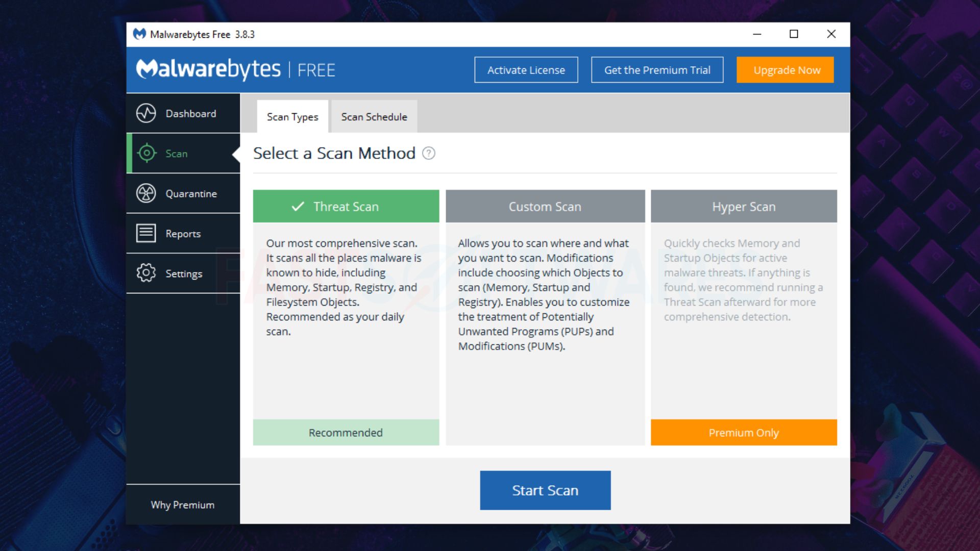
Task: Switch to the Scan Schedule tab
Action: 374,116
